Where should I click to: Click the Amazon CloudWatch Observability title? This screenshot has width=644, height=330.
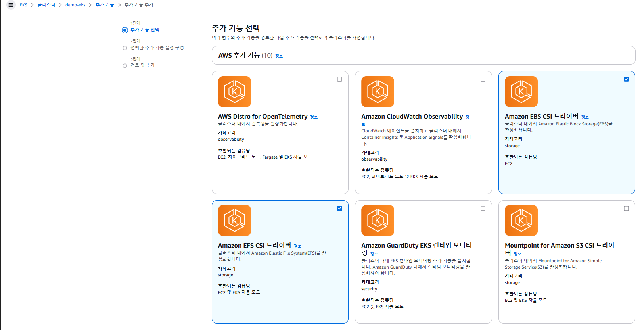tap(412, 116)
